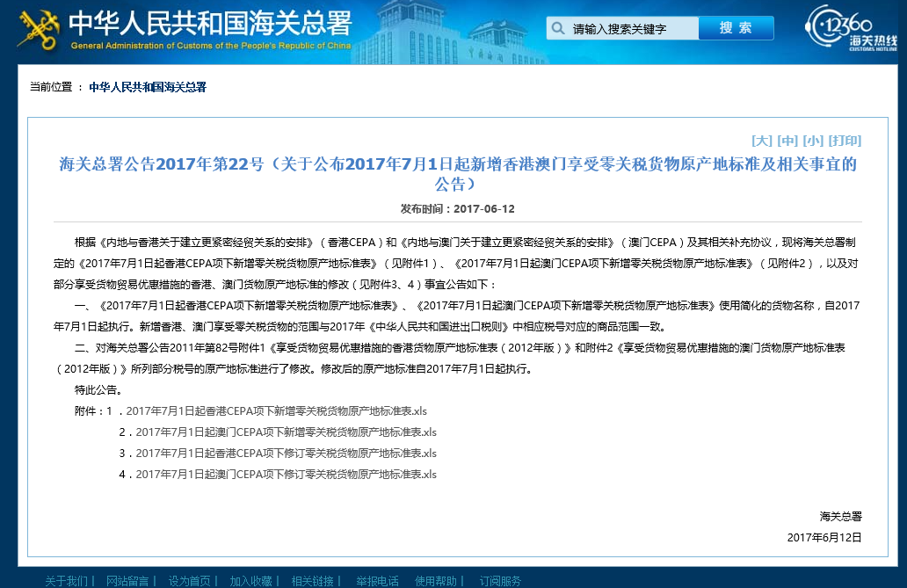
Task: Set font size to large [大]
Action: tap(762, 141)
